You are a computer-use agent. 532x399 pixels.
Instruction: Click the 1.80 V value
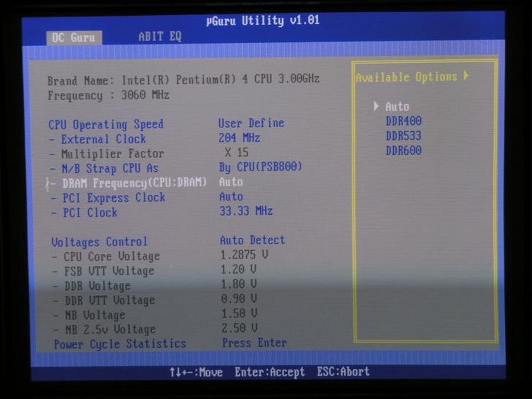point(239,284)
